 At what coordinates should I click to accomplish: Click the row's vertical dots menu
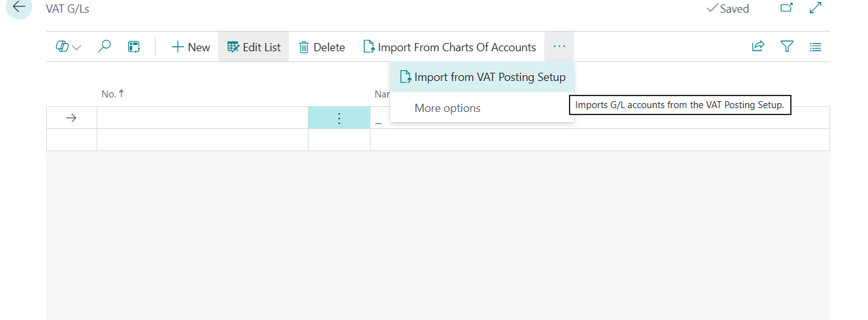tap(339, 118)
